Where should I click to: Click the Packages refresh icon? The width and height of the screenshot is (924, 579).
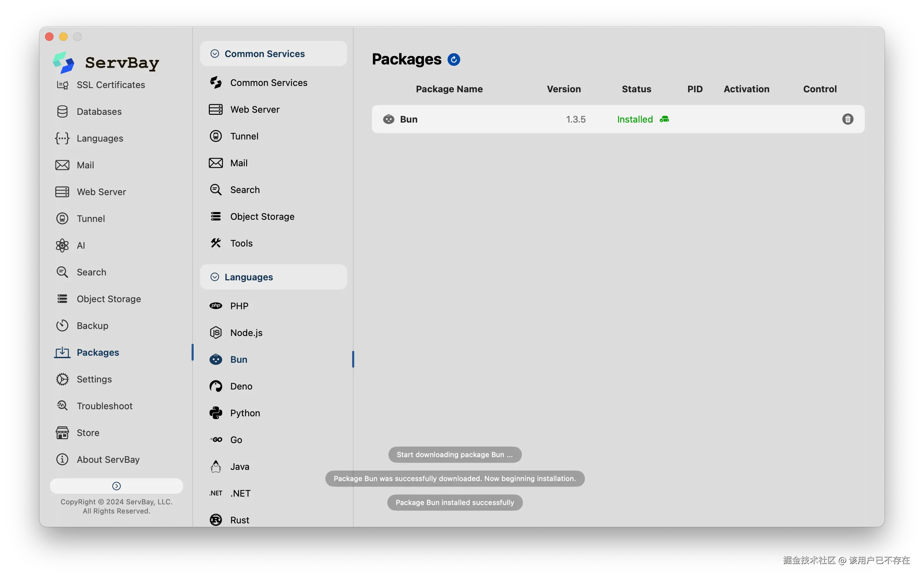click(x=454, y=60)
